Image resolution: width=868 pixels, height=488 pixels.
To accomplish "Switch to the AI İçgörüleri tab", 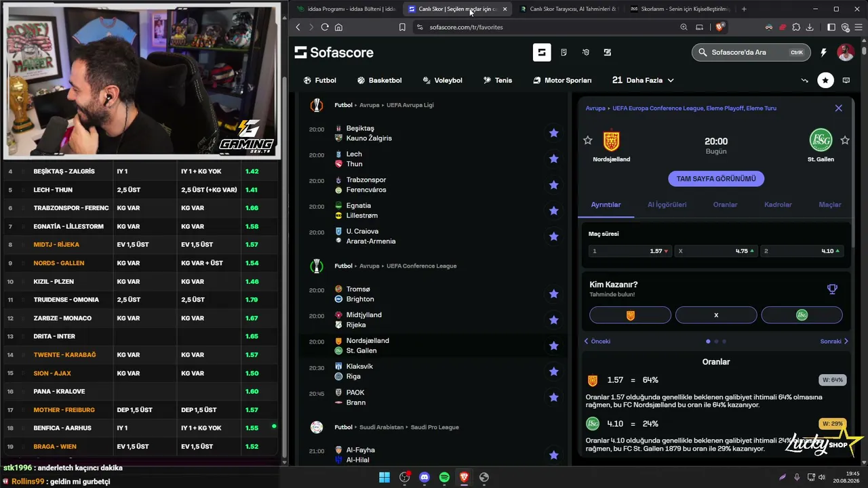I will pos(667,205).
